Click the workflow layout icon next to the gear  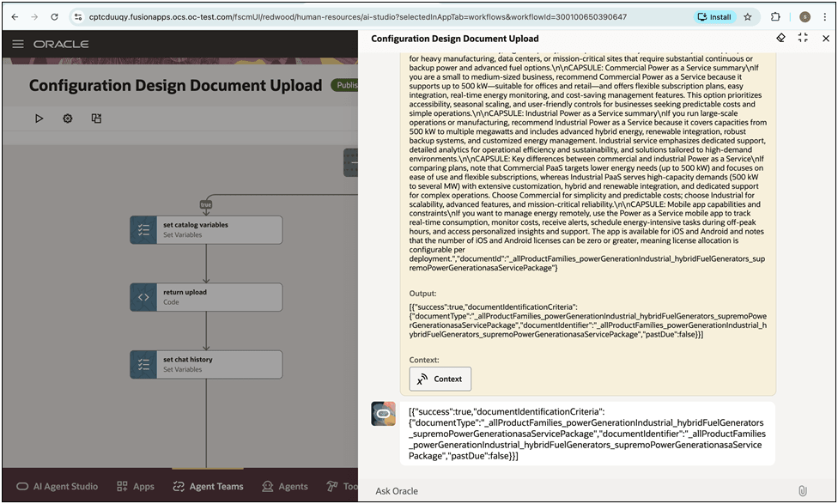click(96, 118)
